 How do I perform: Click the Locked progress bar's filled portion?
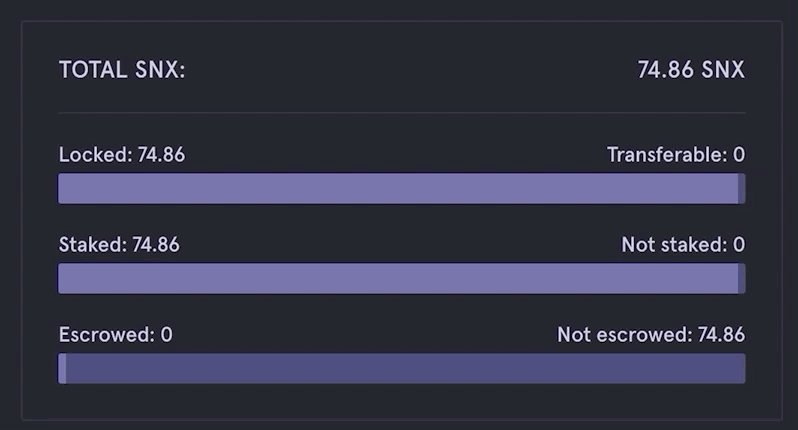coord(398,188)
